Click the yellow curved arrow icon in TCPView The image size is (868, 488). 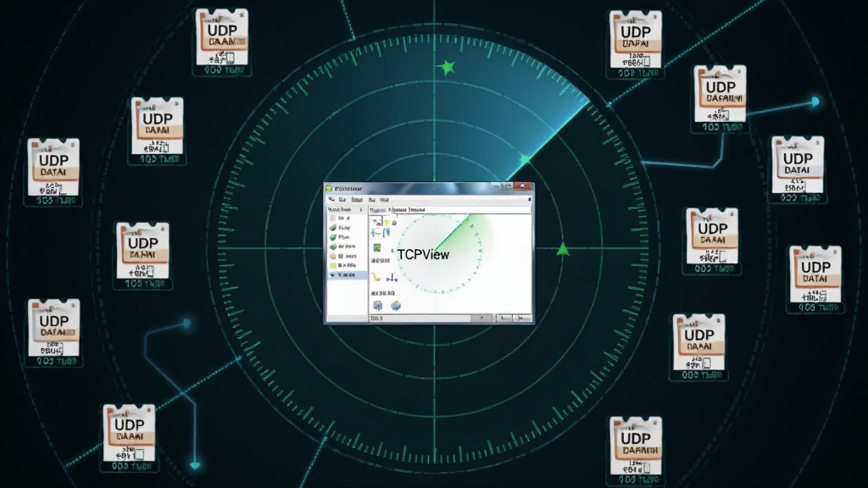376,277
